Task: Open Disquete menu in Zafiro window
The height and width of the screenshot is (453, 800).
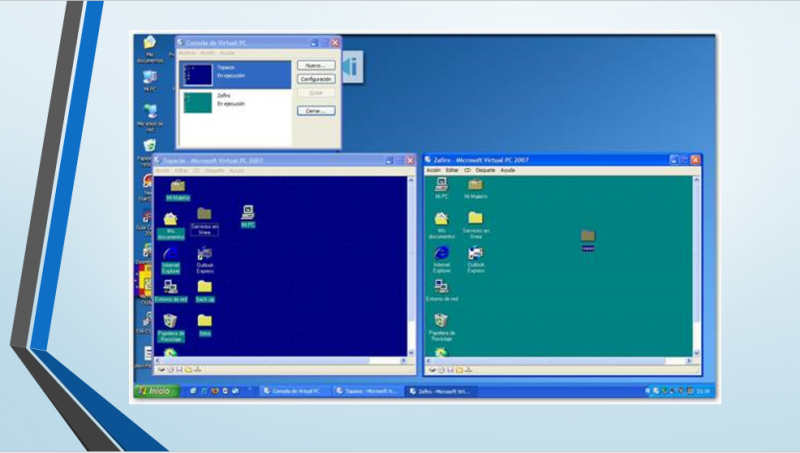Action: [x=485, y=170]
